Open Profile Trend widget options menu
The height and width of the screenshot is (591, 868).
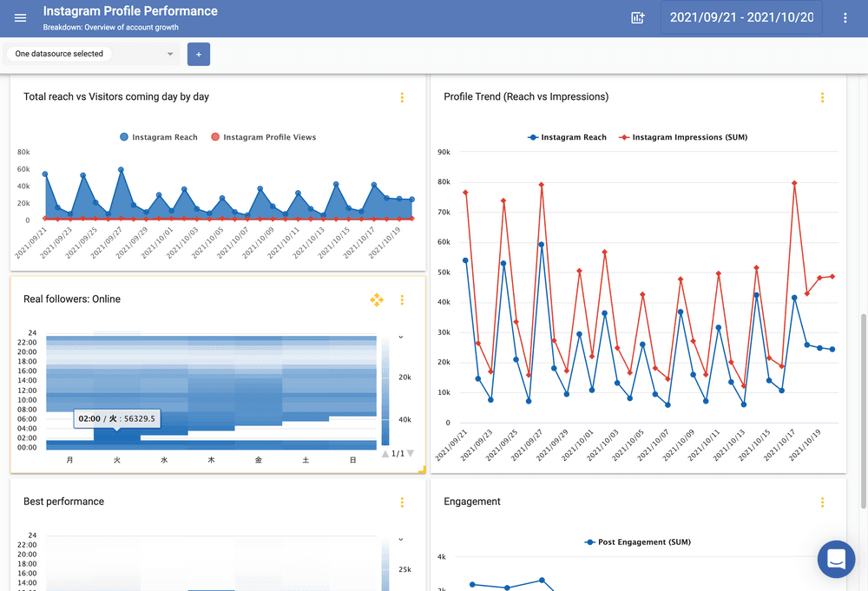(x=822, y=97)
